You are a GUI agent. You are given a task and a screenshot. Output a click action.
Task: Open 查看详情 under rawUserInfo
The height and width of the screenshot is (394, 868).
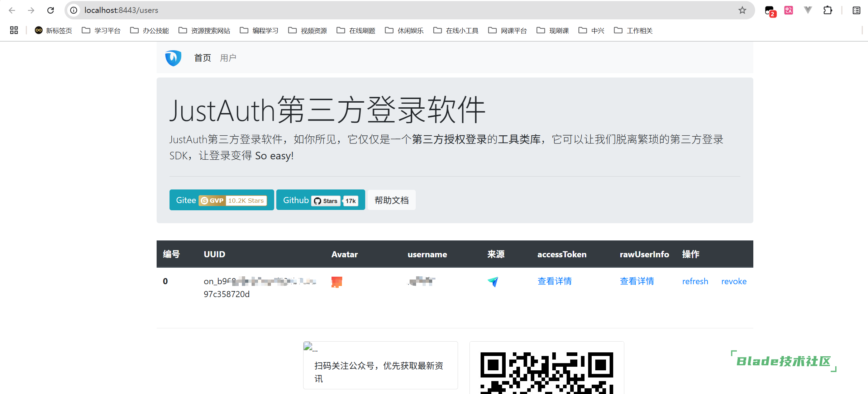(x=637, y=281)
